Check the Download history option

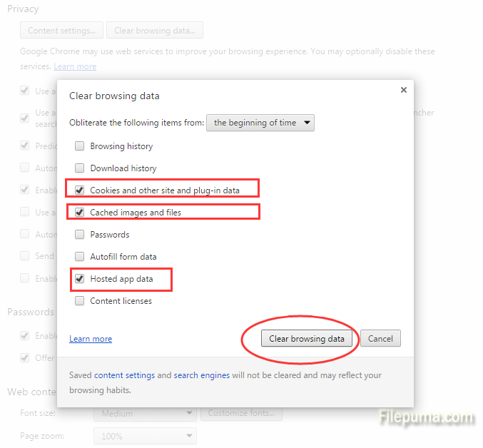pos(79,168)
